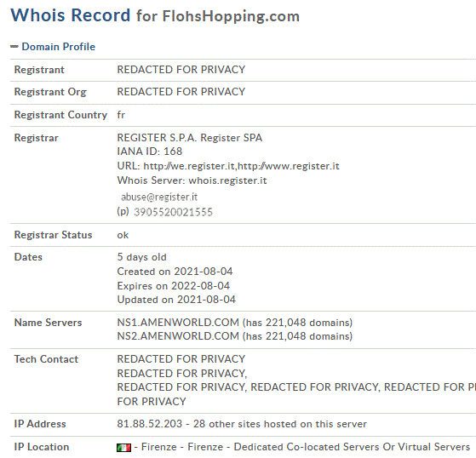The image size is (476, 458).
Task: Click the minus icon beside Domain Profile
Action: [x=14, y=47]
